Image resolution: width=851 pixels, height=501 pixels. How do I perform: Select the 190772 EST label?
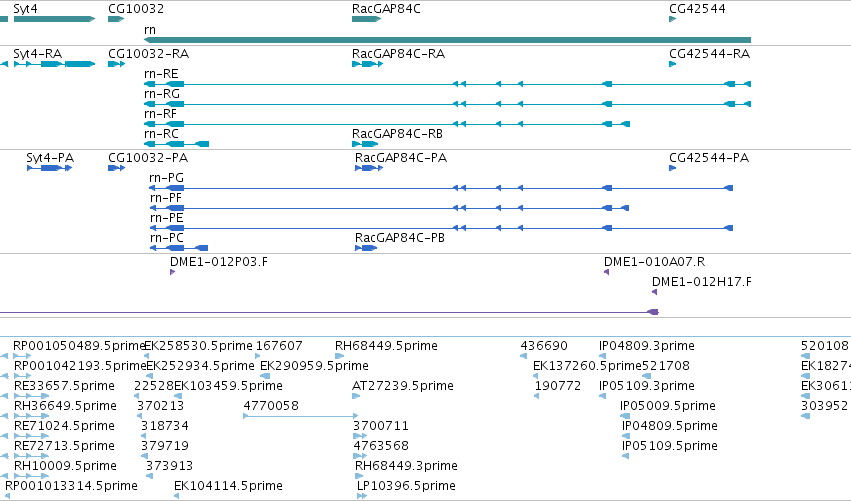pyautogui.click(x=558, y=386)
